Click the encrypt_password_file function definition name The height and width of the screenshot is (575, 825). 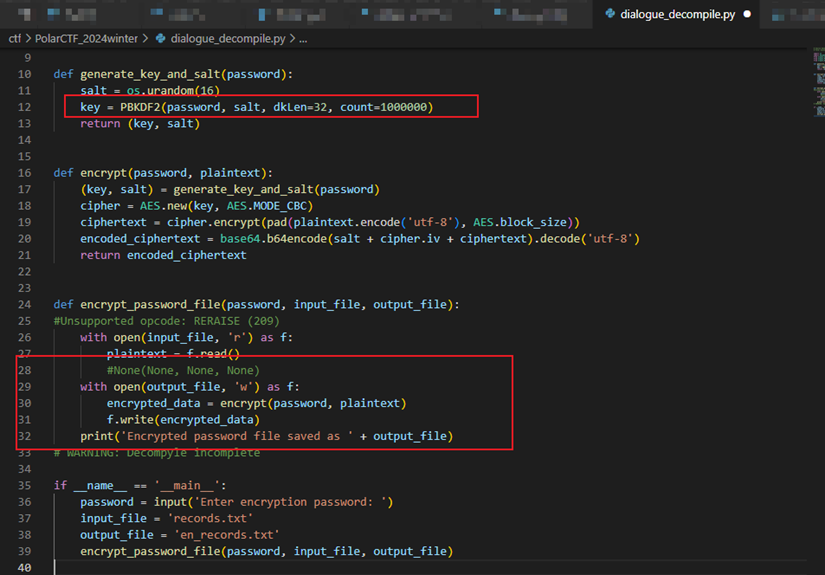(151, 305)
